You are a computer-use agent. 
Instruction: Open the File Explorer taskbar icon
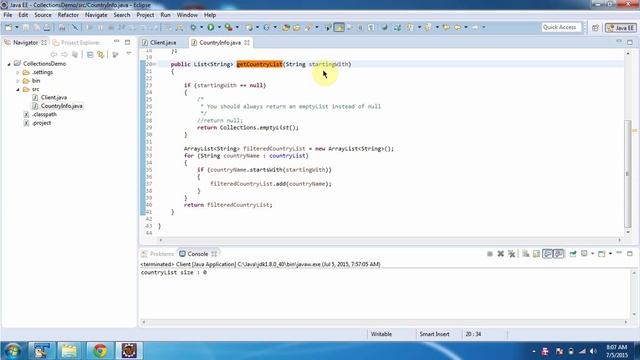tap(69, 351)
